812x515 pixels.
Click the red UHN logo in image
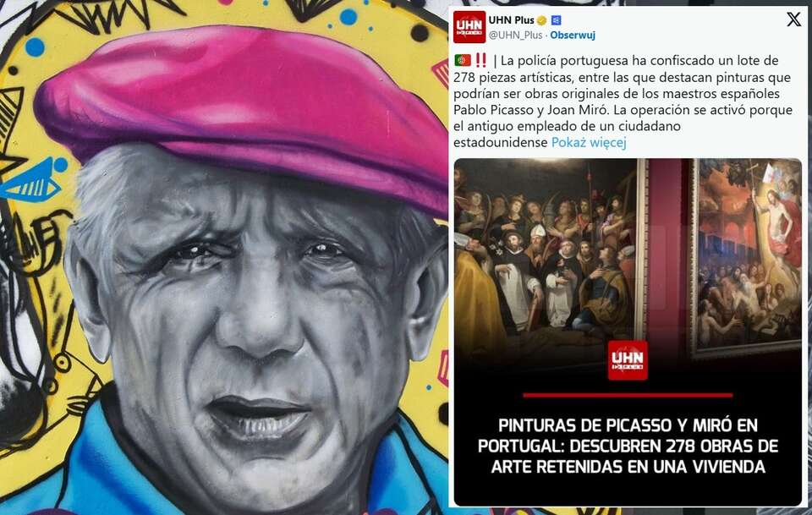coord(627,360)
